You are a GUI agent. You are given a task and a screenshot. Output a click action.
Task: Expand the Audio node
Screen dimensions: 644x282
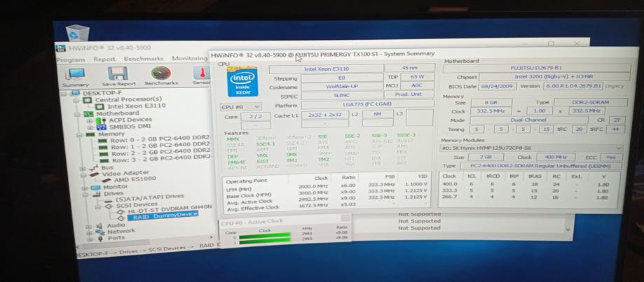[89, 226]
